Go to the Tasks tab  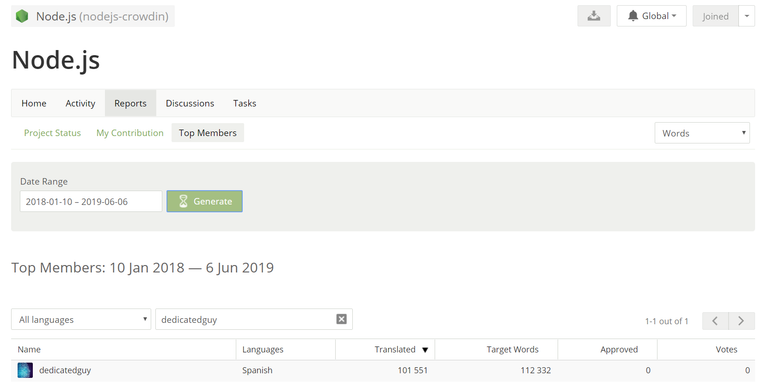(244, 103)
